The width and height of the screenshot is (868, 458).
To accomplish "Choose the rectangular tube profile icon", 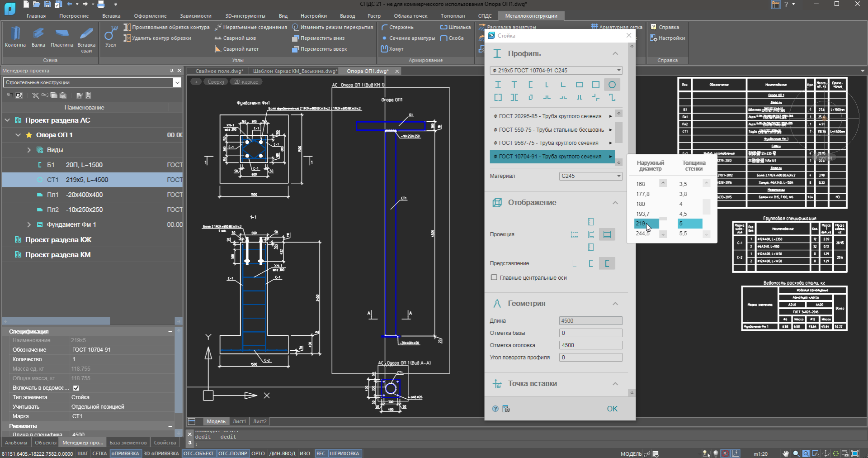I will tap(580, 85).
